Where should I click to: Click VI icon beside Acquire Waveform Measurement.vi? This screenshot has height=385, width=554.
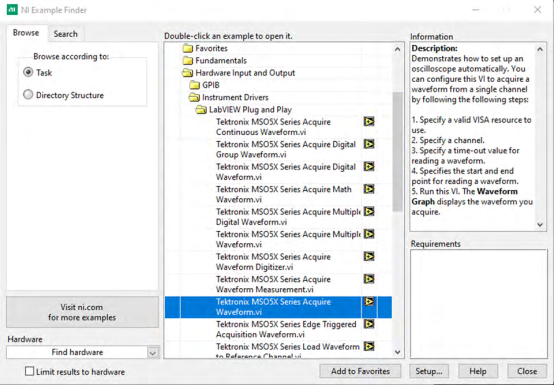pyautogui.click(x=369, y=279)
